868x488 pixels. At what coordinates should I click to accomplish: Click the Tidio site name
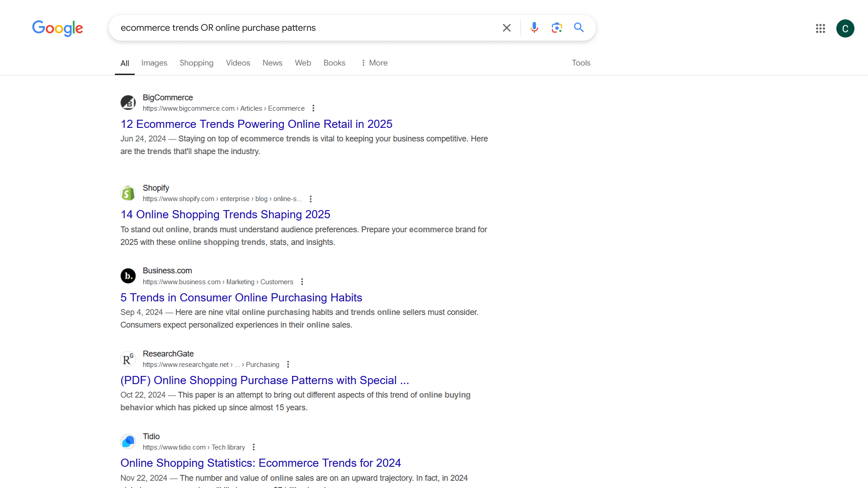click(x=151, y=436)
